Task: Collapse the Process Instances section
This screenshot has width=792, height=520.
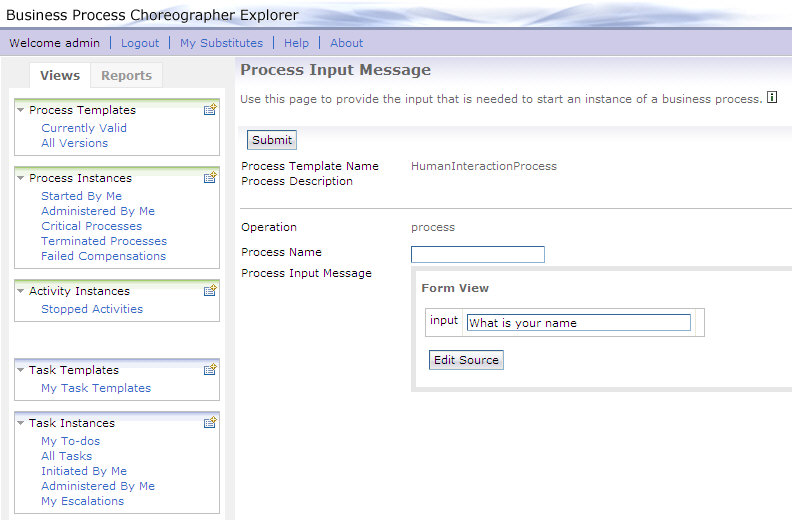Action: [x=21, y=179]
